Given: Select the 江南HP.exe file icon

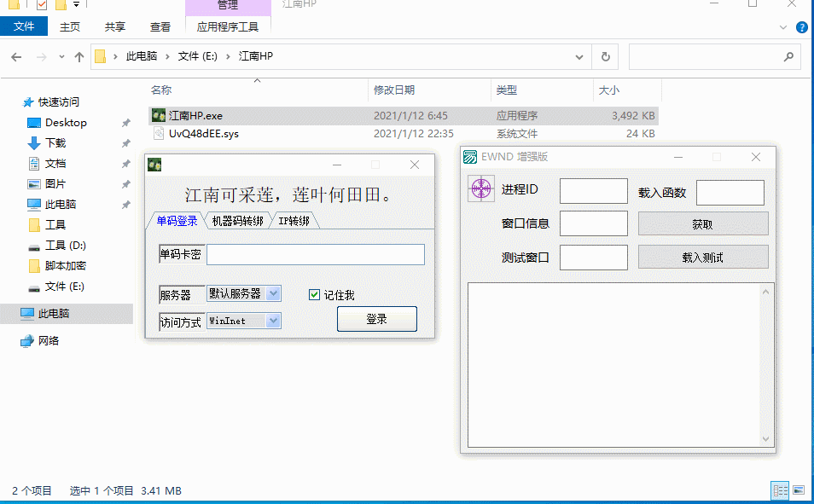Looking at the screenshot, I should tap(158, 115).
